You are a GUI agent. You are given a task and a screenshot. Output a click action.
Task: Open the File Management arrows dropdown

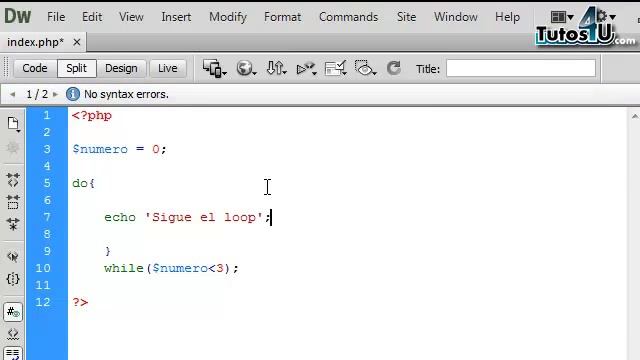tap(276, 68)
